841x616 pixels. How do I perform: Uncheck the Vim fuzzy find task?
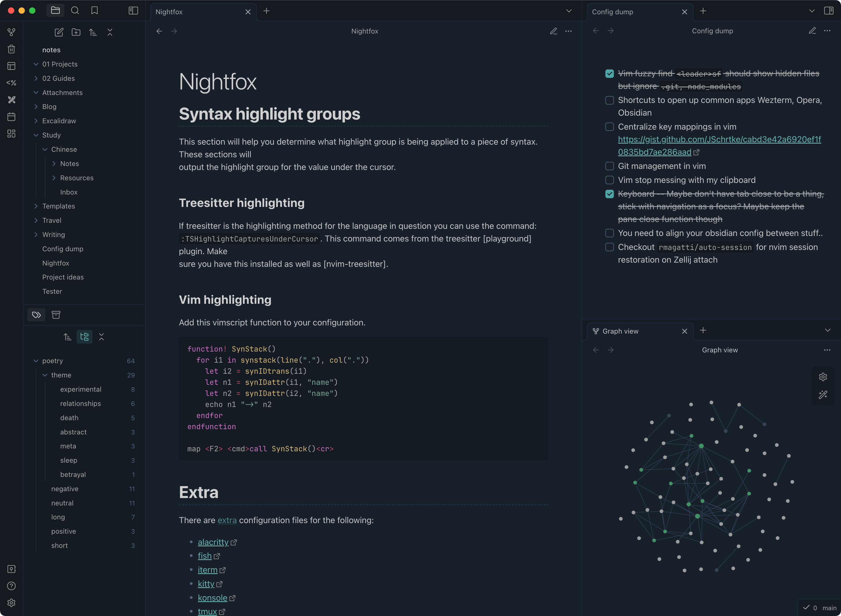point(609,73)
